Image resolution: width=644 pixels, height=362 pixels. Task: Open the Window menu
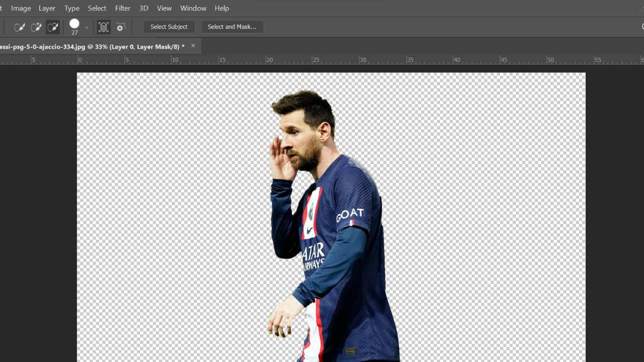pyautogui.click(x=193, y=8)
